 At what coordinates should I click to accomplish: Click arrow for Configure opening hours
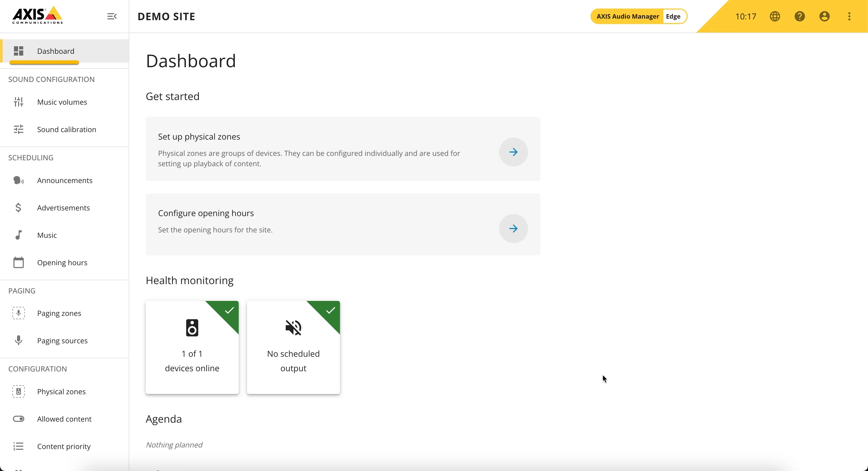click(513, 229)
